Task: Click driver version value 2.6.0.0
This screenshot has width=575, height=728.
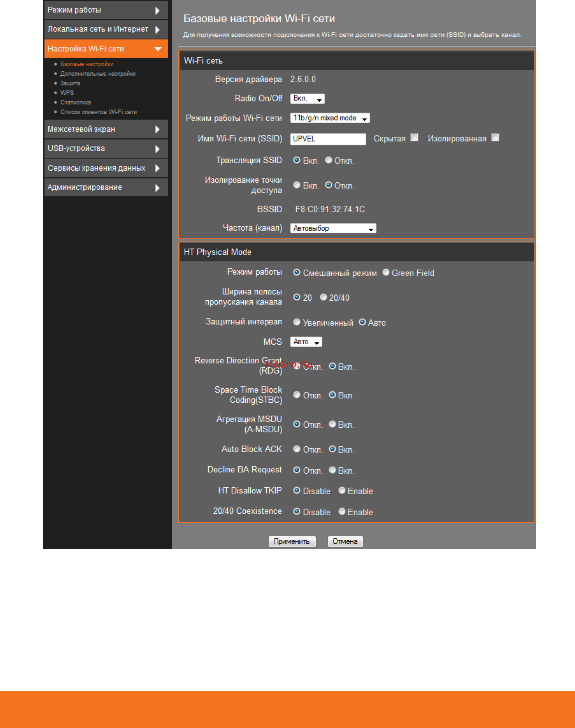Action: pyautogui.click(x=303, y=79)
